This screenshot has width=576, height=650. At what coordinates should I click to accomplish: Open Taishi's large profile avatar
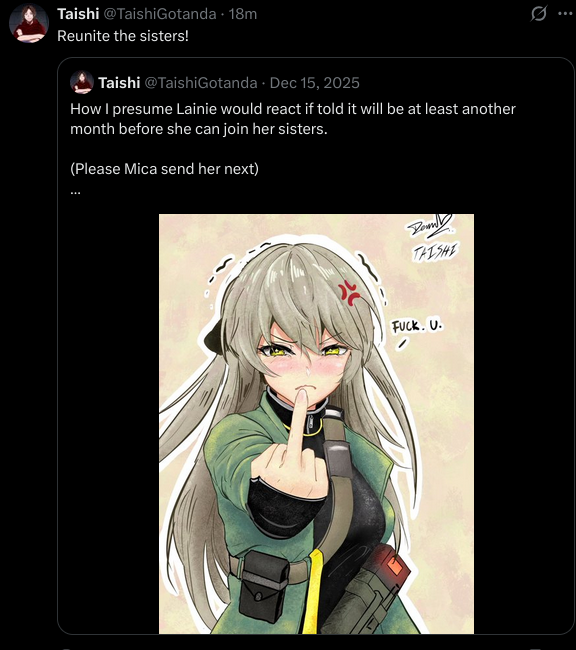[29, 23]
